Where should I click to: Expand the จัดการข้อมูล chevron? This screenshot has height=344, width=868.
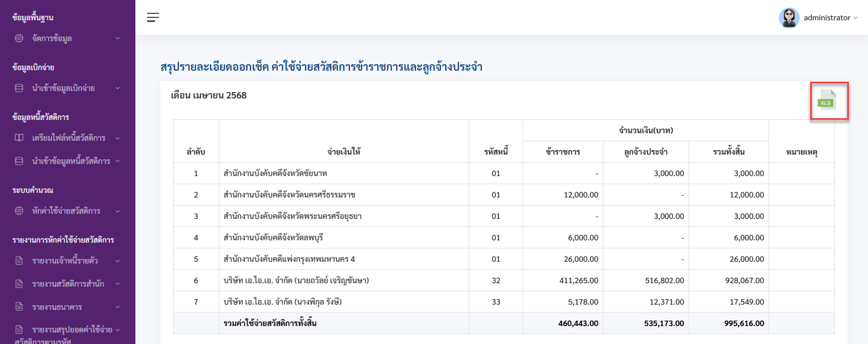pos(117,38)
